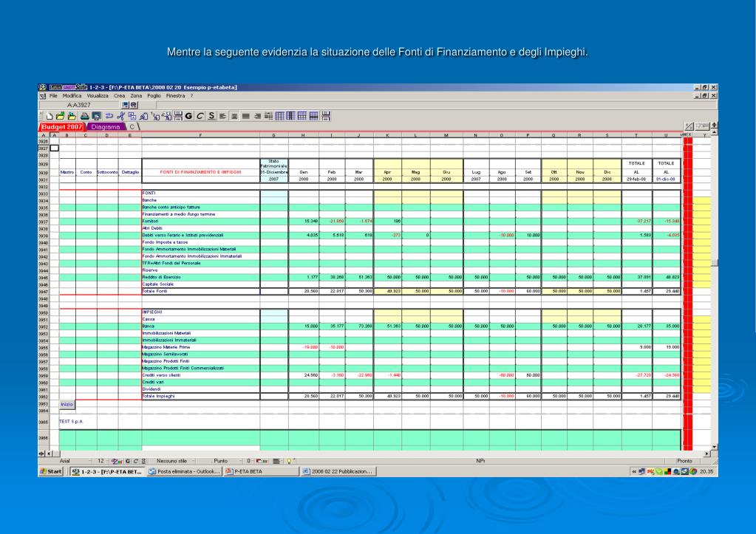Open the Modifica menu
The width and height of the screenshot is (756, 534).
72,96
